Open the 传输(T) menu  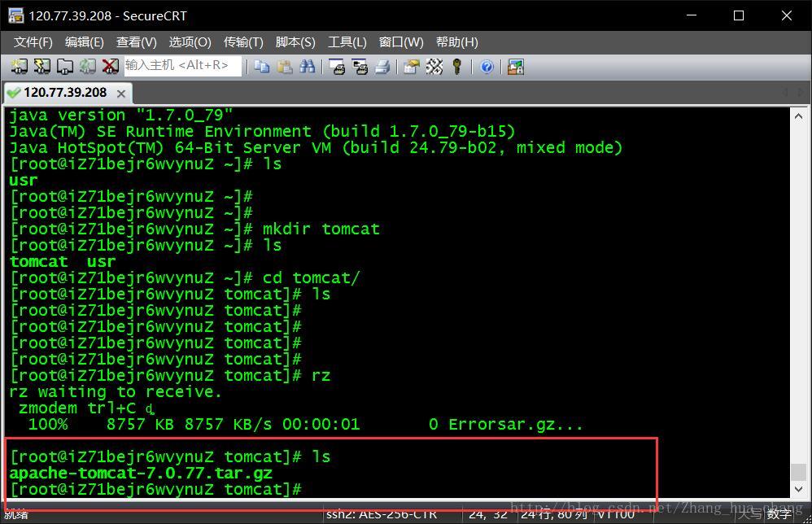point(243,42)
